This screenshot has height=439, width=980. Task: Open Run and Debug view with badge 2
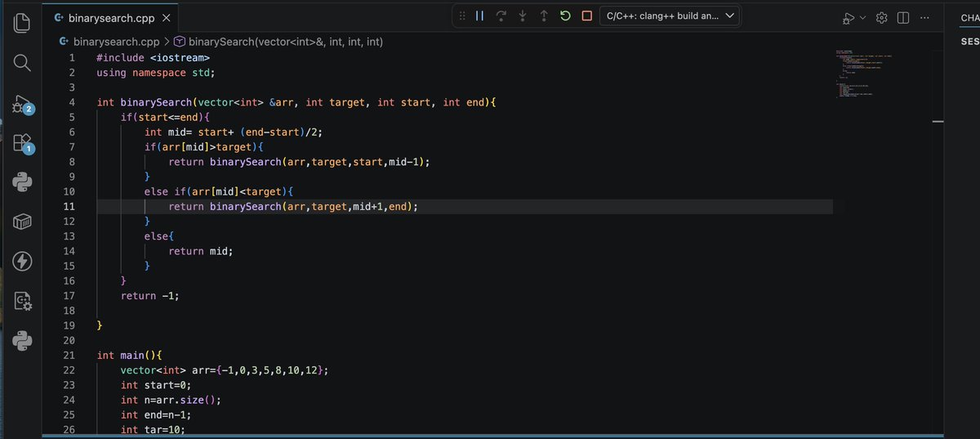tap(22, 105)
